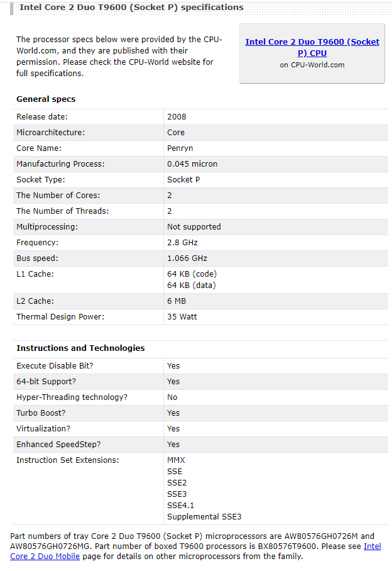Select the 35 Watt thermal power value

(x=182, y=317)
